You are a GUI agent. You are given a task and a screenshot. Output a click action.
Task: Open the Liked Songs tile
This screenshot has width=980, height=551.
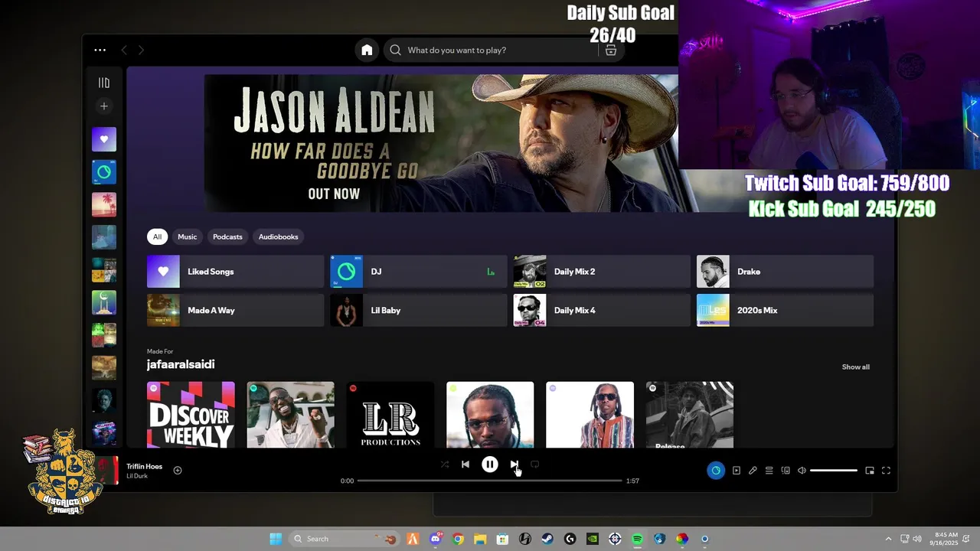(x=235, y=272)
